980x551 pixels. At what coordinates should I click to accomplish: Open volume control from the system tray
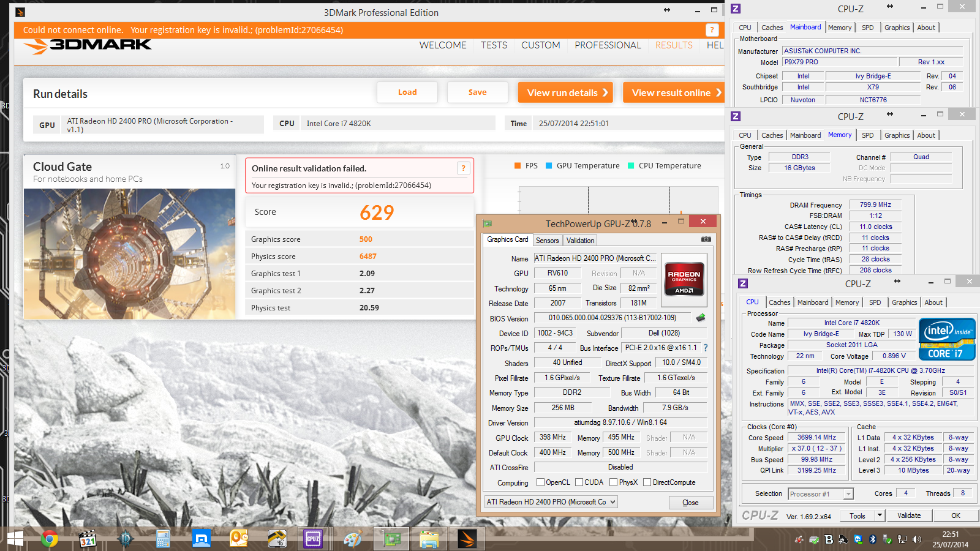917,539
